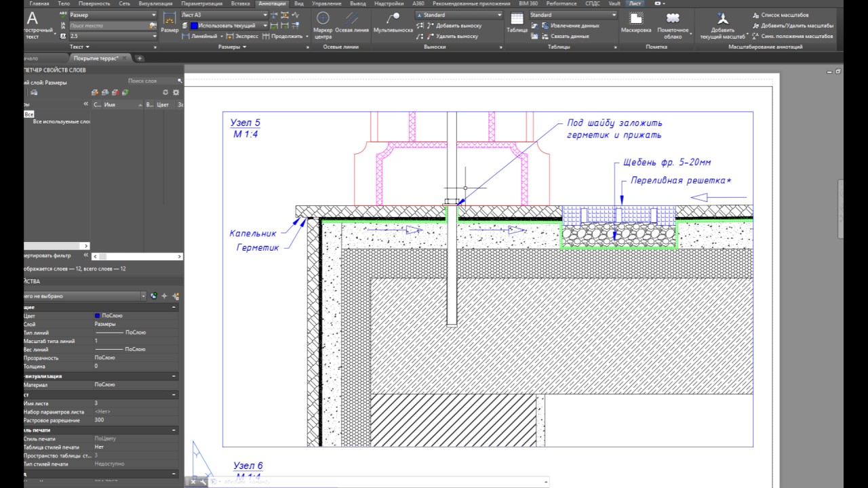This screenshot has width=868, height=488.
Task: Select Линейный linear dimension
Action: 201,36
